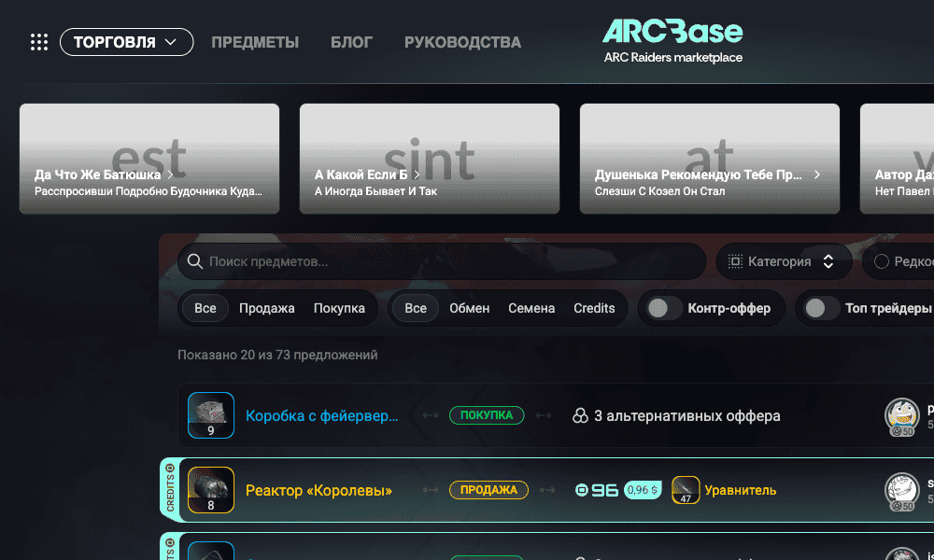This screenshot has height=560, width=934.
Task: Toggle the Контр-оффер switch
Action: 663,308
